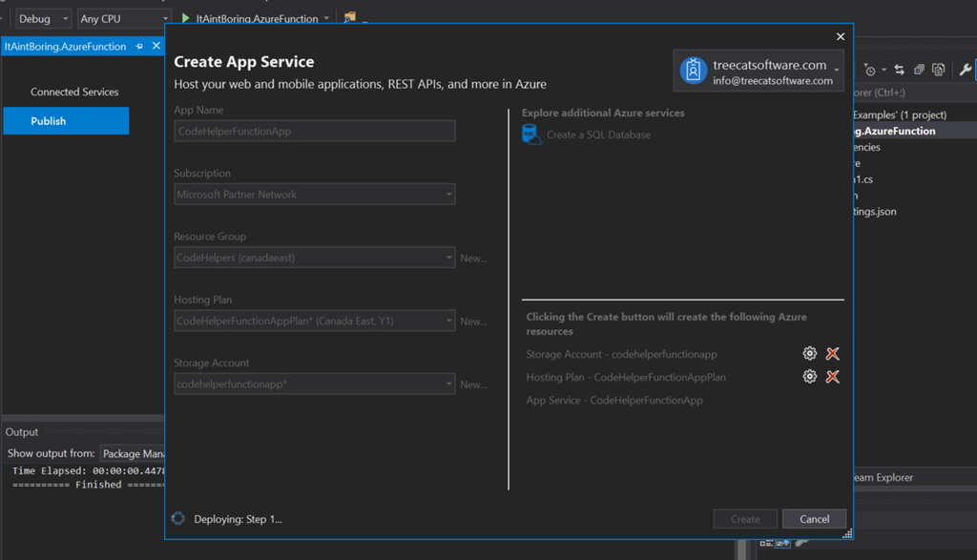Open the Hosting Plan dropdown

315,321
